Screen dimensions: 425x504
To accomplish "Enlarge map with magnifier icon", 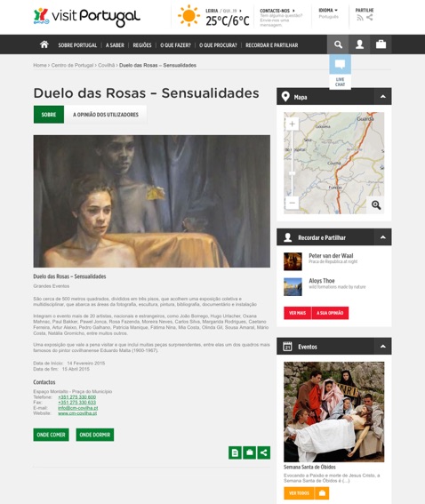I will coord(376,204).
